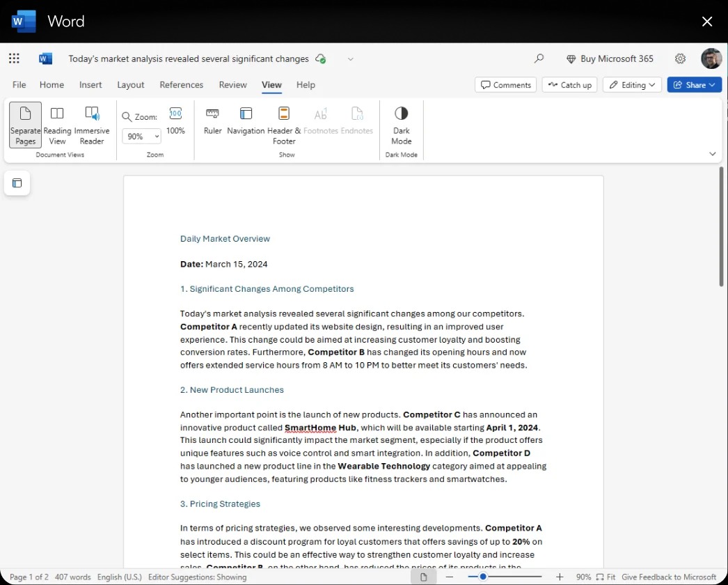Click the vertical document scrollbar
This screenshot has height=585, width=728.
[721, 226]
